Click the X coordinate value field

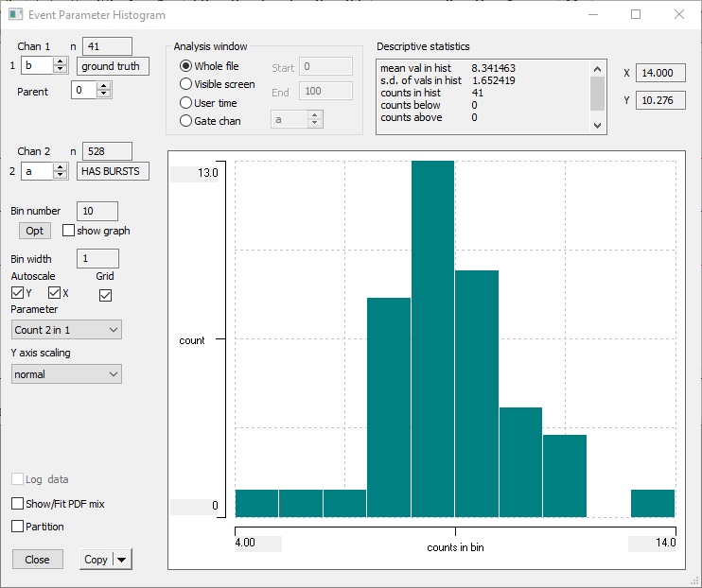coord(660,73)
